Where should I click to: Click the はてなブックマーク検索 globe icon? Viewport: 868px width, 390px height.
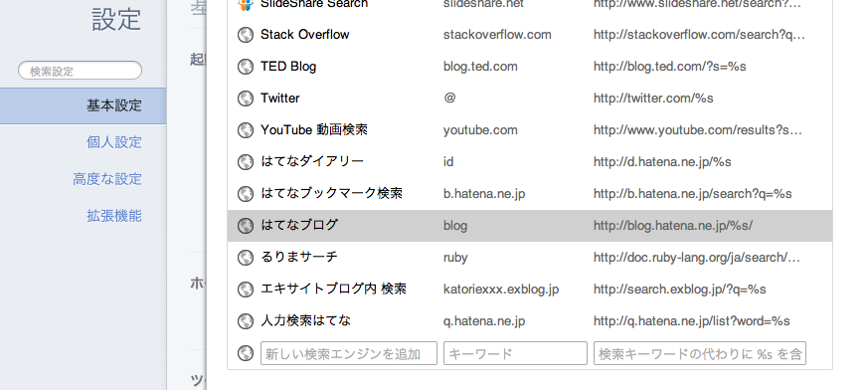pos(246,194)
